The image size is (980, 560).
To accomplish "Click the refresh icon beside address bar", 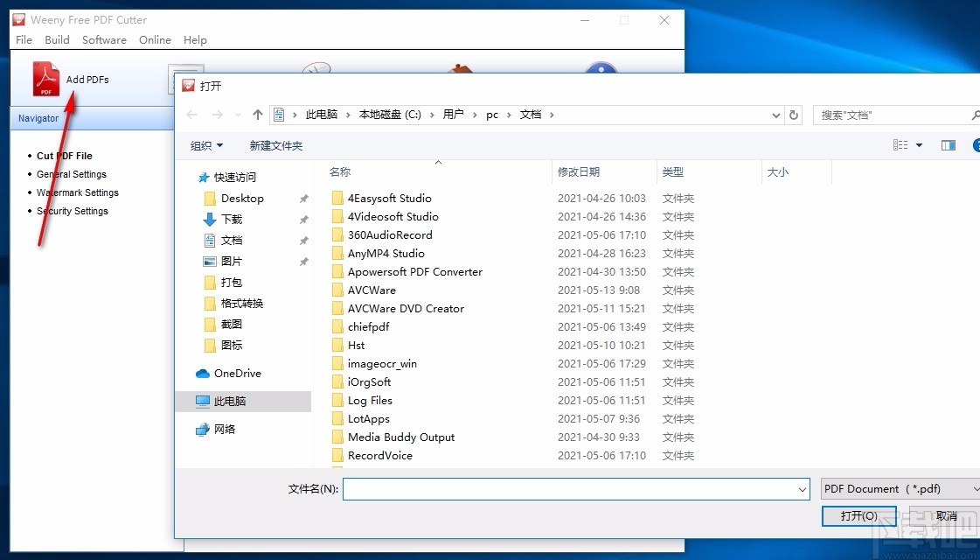I will pos(794,115).
